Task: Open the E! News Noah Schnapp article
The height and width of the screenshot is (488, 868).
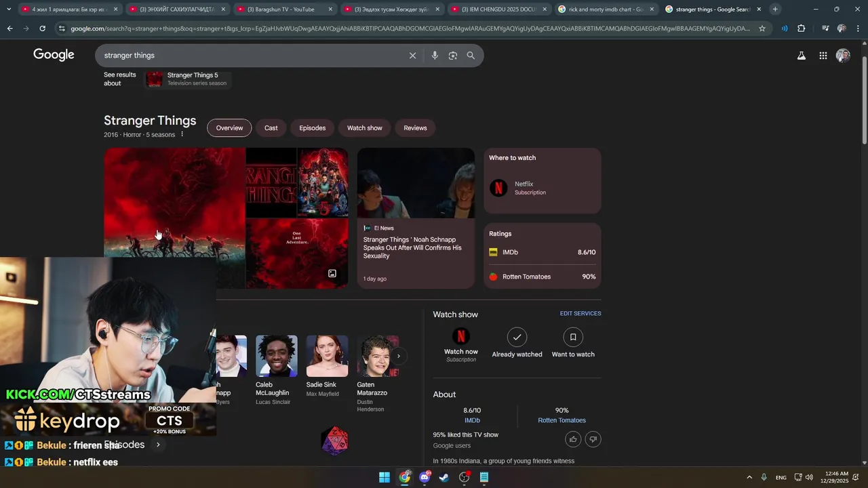Action: pyautogui.click(x=416, y=218)
